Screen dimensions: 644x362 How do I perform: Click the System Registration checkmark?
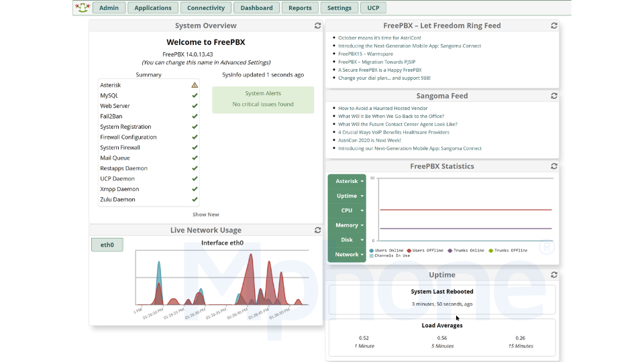tap(195, 127)
